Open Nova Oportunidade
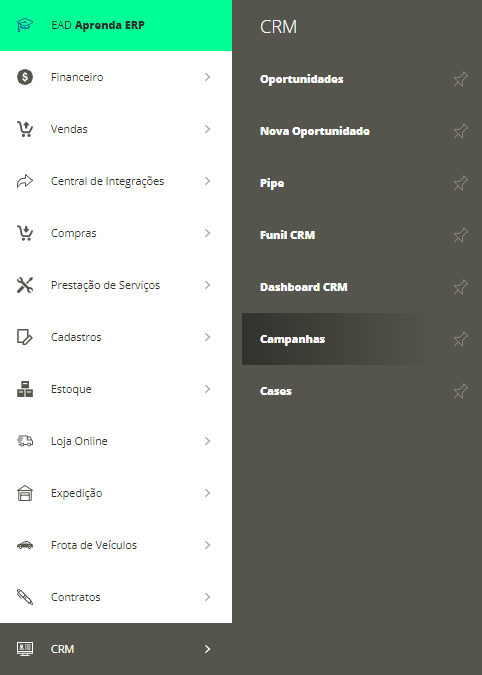482x675 pixels. [315, 131]
